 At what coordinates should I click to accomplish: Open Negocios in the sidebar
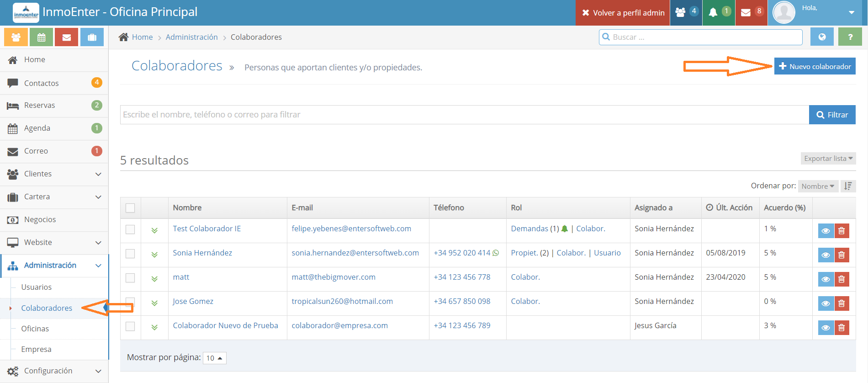coord(54,220)
